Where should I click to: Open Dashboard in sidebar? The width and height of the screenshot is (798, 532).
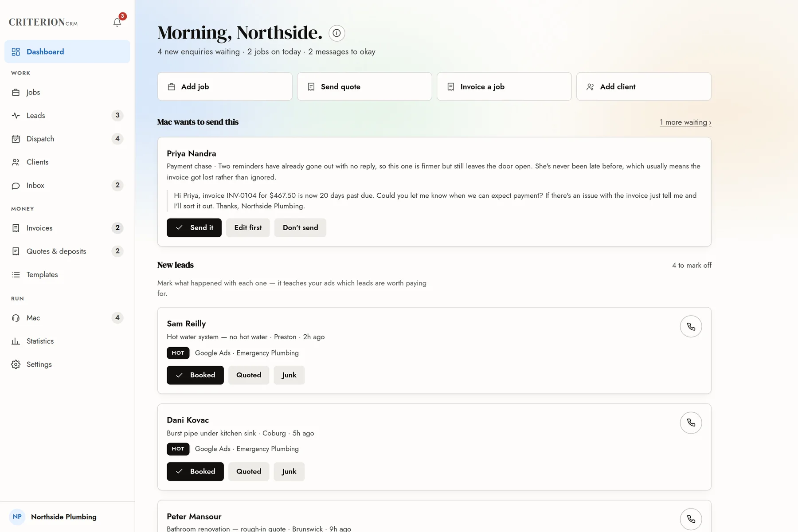click(x=67, y=51)
